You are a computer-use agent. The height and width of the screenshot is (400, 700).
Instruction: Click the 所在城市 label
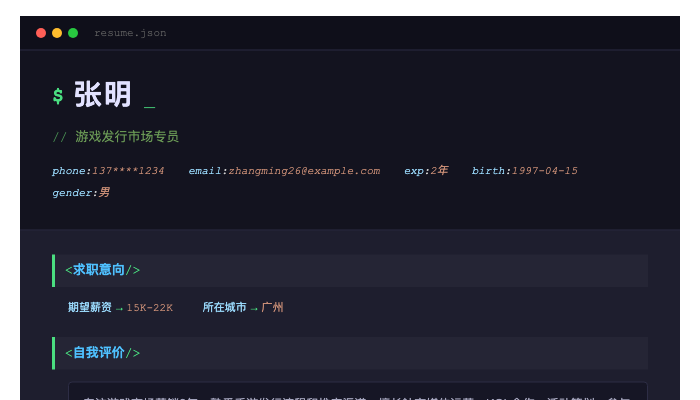(x=225, y=308)
